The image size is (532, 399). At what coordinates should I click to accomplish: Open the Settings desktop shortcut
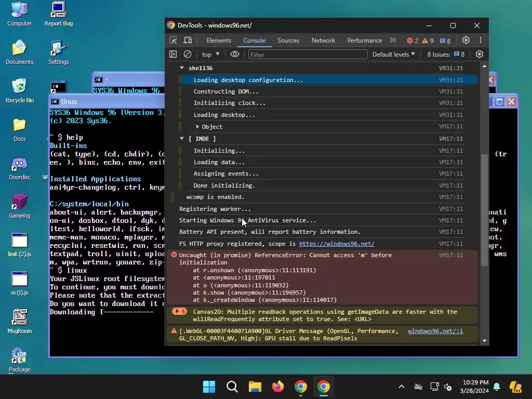[x=58, y=52]
